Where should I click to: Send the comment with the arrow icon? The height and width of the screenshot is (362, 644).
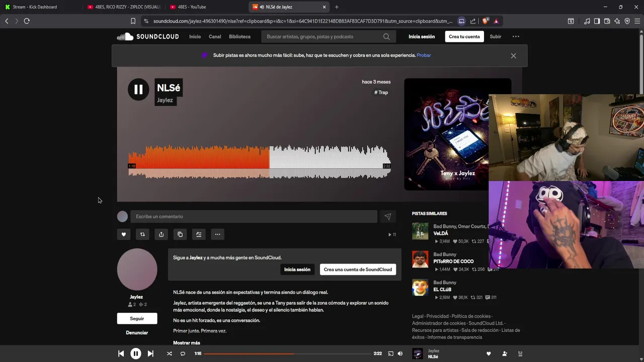[x=388, y=217]
